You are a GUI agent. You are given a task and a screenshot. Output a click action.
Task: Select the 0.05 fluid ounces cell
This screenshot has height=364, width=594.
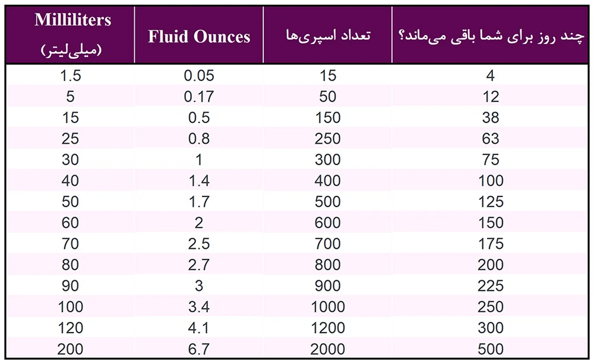click(199, 75)
